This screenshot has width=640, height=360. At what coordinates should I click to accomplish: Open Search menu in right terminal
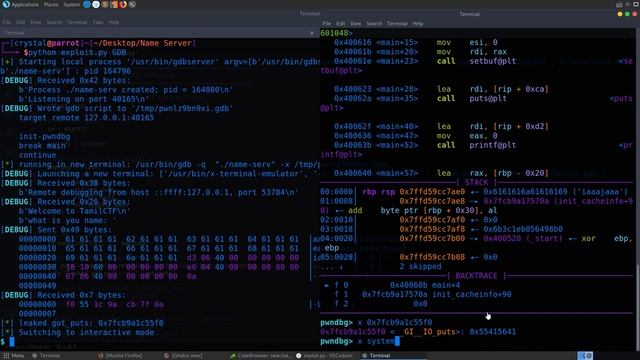(374, 24)
